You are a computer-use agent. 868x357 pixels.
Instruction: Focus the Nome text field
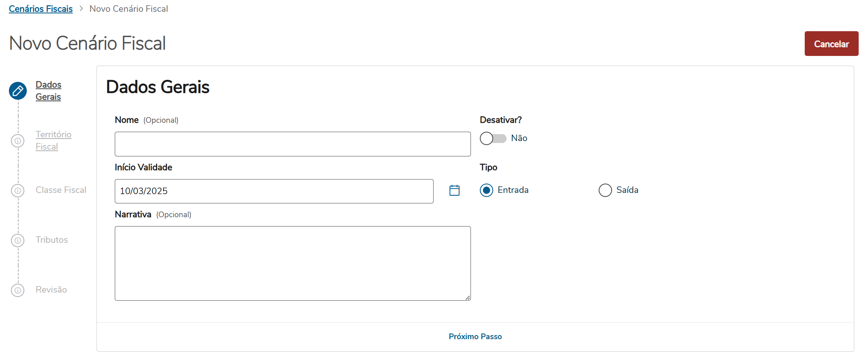tap(292, 144)
